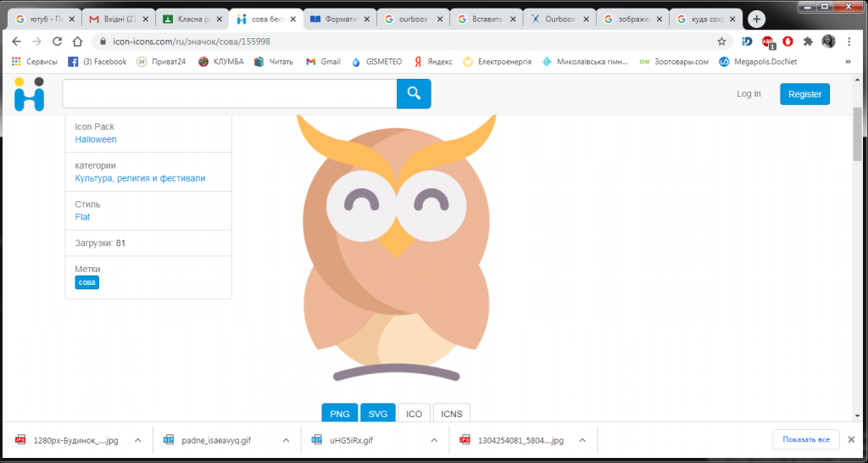Screen dimensions: 868x463
Task: Open the Миколаївська гімн... bookmark
Action: 585,61
